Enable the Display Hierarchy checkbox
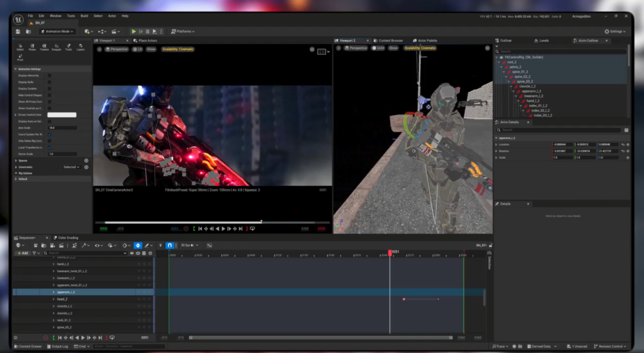 [x=49, y=76]
